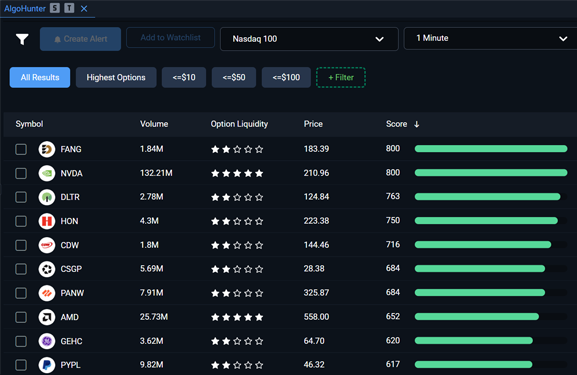This screenshot has height=375, width=577.
Task: Click the DLTR company logo
Action: (47, 197)
